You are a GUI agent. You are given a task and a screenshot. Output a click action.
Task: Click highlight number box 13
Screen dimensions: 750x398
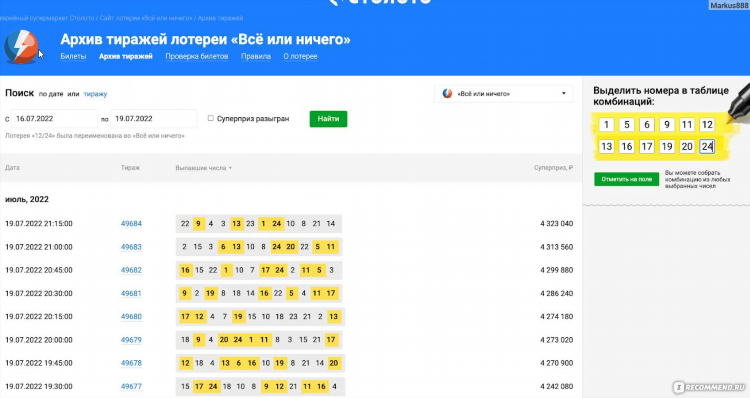tap(607, 146)
